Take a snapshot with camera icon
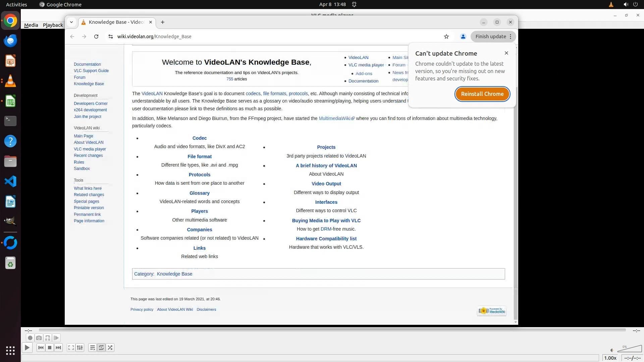The image size is (644, 362). click(39, 338)
